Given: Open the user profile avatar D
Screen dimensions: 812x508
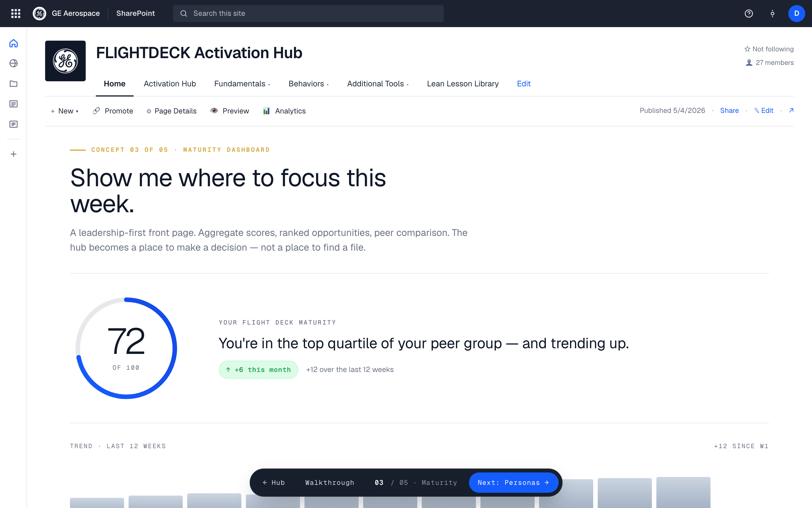Looking at the screenshot, I should (796, 14).
